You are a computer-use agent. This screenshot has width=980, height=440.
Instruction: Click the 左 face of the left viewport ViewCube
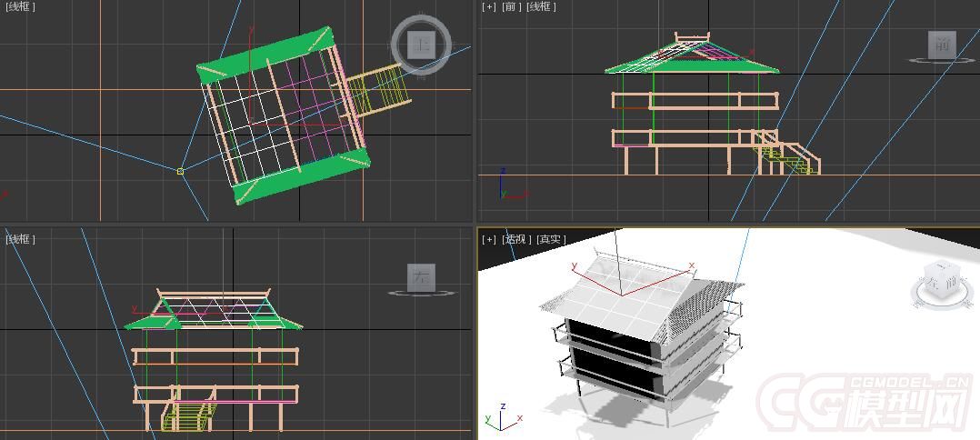[421, 277]
